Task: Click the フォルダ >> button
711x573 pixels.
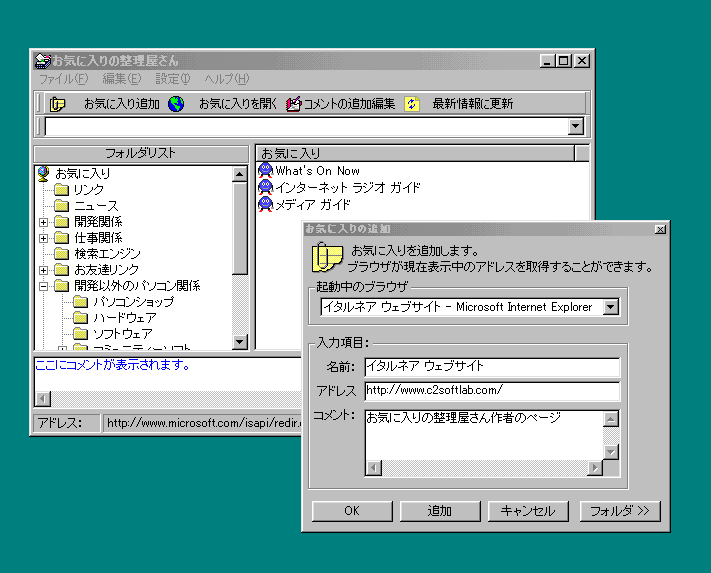Action: click(x=620, y=511)
